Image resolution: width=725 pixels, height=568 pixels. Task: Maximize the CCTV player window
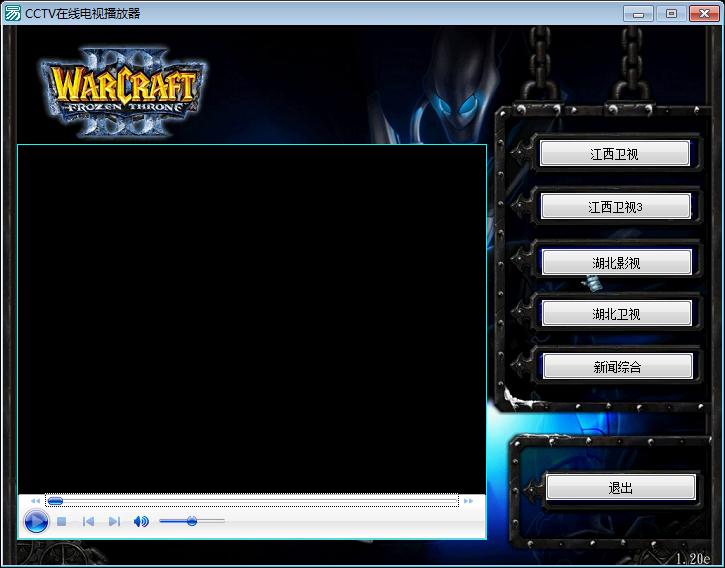point(671,13)
